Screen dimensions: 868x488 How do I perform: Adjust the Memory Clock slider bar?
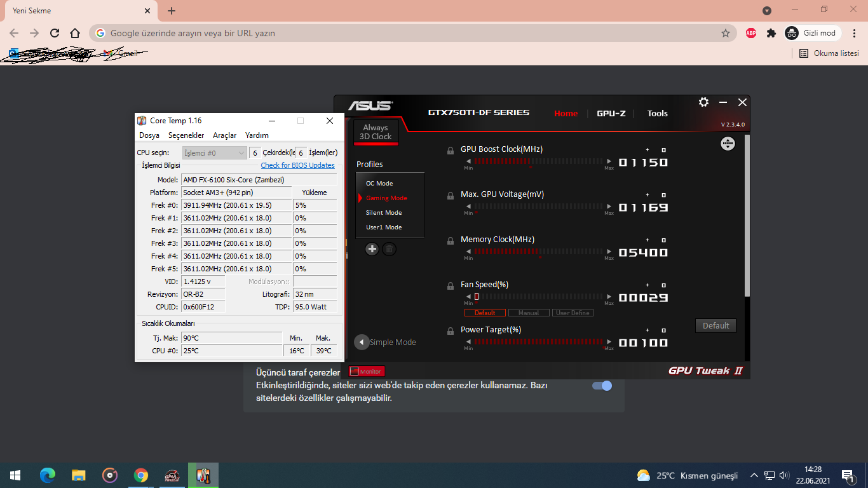tap(539, 252)
